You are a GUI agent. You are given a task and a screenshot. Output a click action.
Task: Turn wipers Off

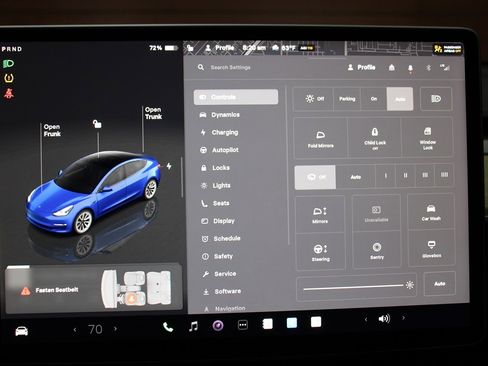pyautogui.click(x=315, y=177)
